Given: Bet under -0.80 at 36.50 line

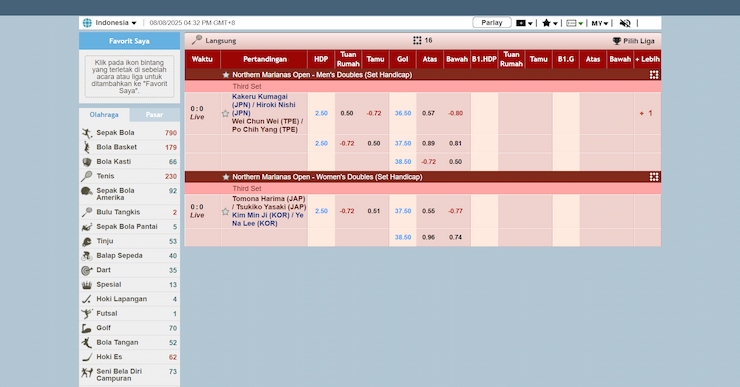Looking at the screenshot, I should 455,113.
